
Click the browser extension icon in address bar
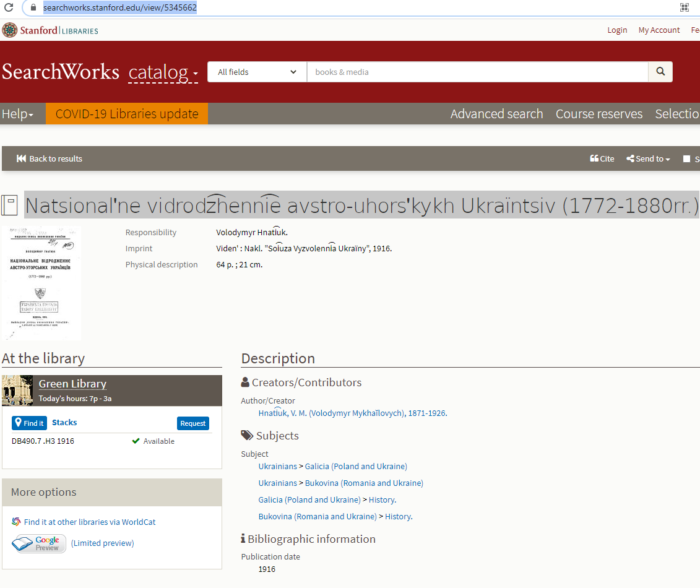click(x=684, y=8)
